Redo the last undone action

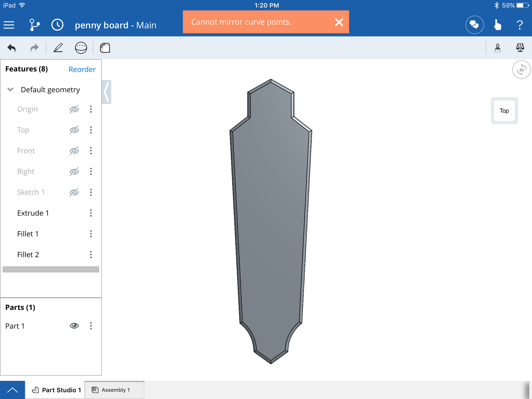pyautogui.click(x=34, y=48)
